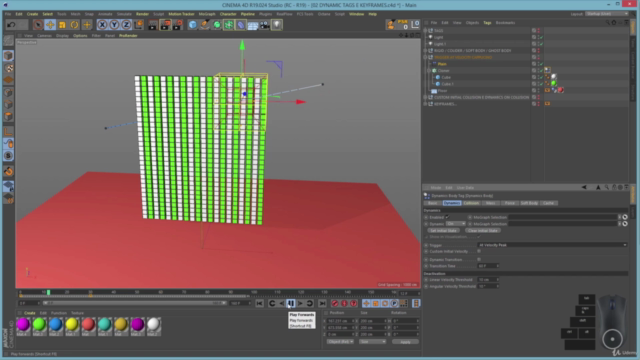Select the green material swatch
Image resolution: width=640 pixels, height=360 pixels.
tap(40, 324)
